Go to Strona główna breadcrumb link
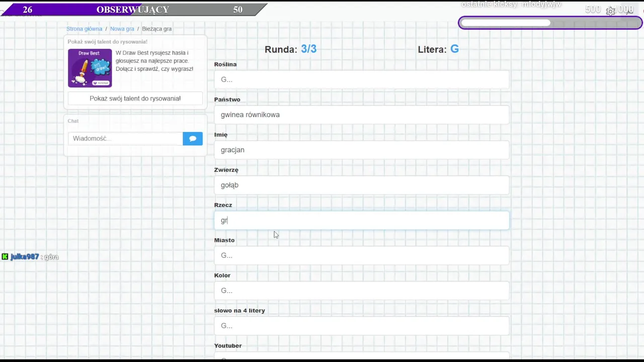The width and height of the screenshot is (644, 362). pos(84,29)
